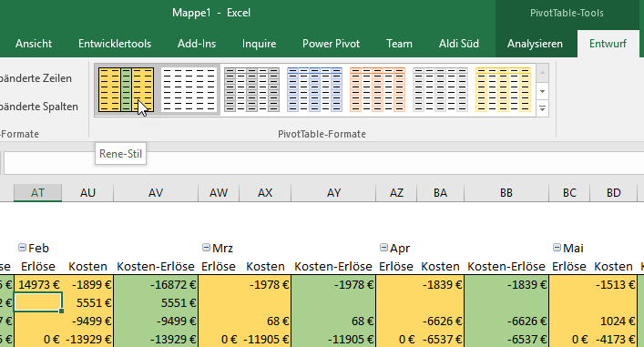Image resolution: width=644 pixels, height=347 pixels.
Task: Select the Entwurf tab
Action: click(608, 44)
